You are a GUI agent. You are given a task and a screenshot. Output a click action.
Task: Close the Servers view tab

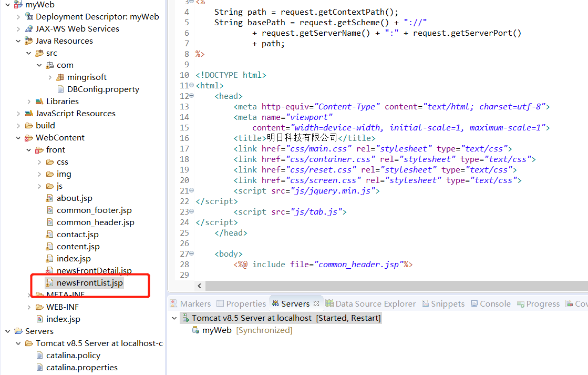pos(316,303)
